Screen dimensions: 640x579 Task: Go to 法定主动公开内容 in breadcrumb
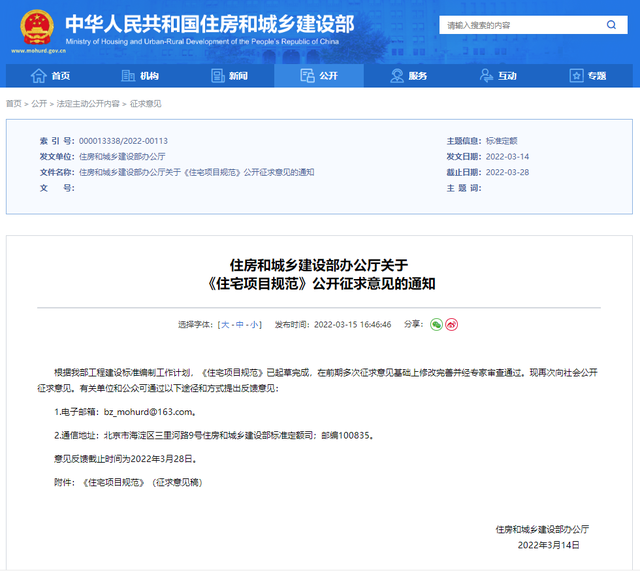[88, 104]
